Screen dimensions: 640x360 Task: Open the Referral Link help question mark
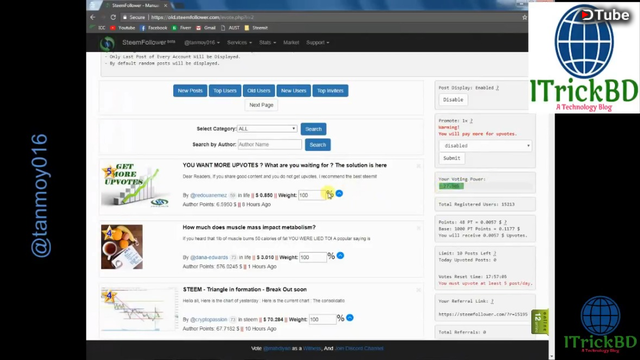point(492,301)
